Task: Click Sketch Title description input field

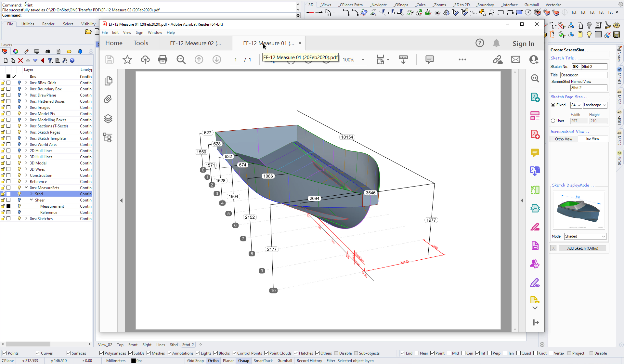Action: point(584,75)
